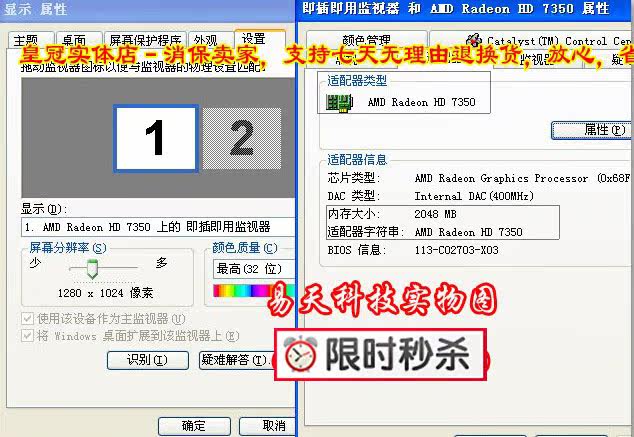Viewport: 634px width, 437px height.
Task: Click the 显示 属性 window title bar
Action: 147,10
